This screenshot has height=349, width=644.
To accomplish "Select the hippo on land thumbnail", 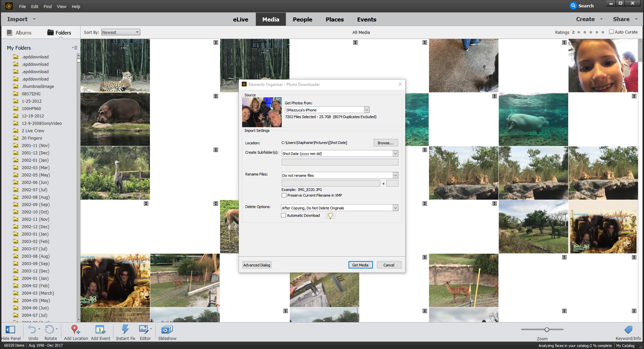I will tap(115, 119).
